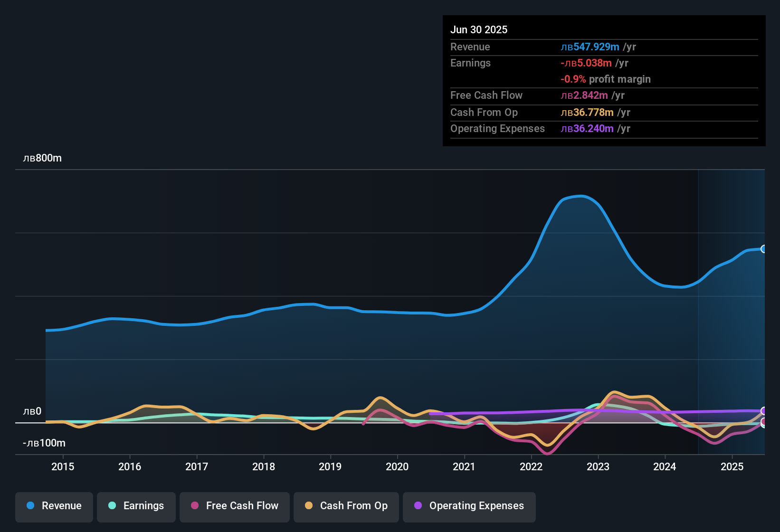The height and width of the screenshot is (532, 780).
Task: Click the лв36.778m cash from op value
Action: (587, 112)
